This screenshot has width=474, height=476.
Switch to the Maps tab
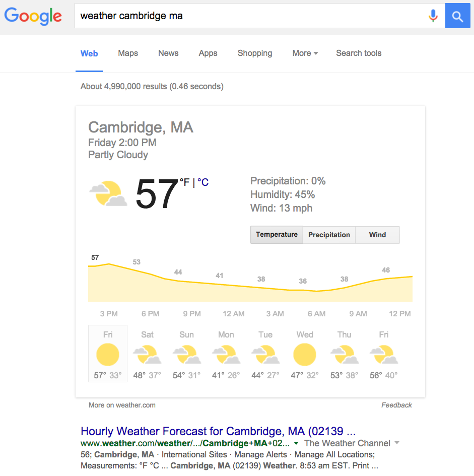(x=128, y=53)
